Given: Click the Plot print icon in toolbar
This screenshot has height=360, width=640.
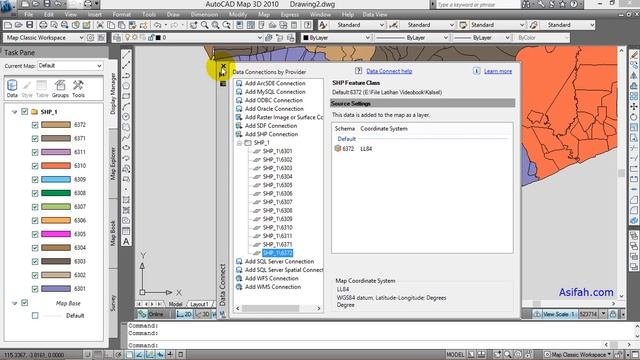Looking at the screenshot, I should (43, 25).
